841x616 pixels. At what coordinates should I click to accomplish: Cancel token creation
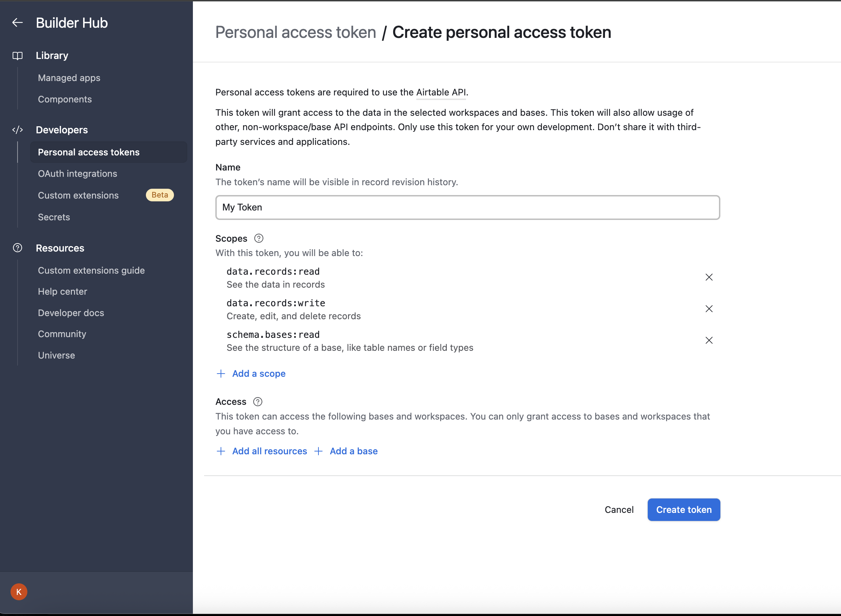pos(619,510)
